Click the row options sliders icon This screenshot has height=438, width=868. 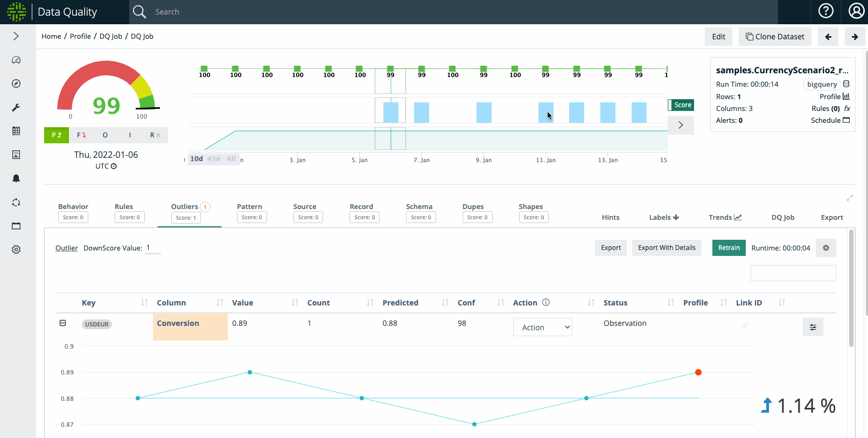(x=813, y=327)
